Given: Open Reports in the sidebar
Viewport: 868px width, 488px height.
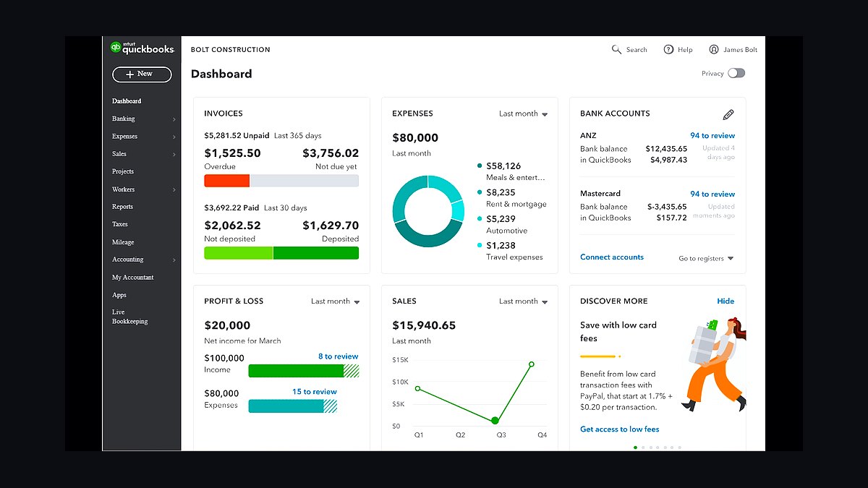Looking at the screenshot, I should point(122,207).
